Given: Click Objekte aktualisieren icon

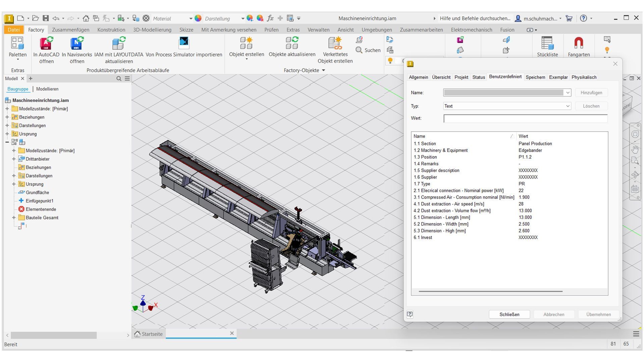Looking at the screenshot, I should (292, 44).
